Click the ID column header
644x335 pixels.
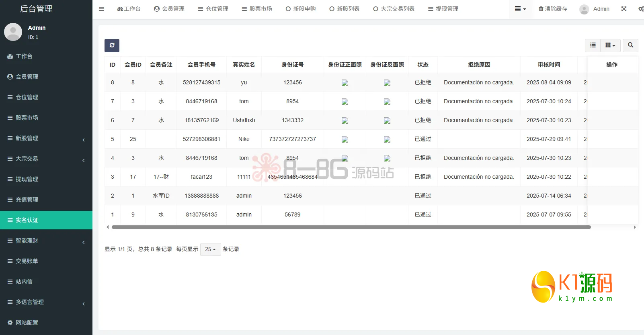click(113, 65)
